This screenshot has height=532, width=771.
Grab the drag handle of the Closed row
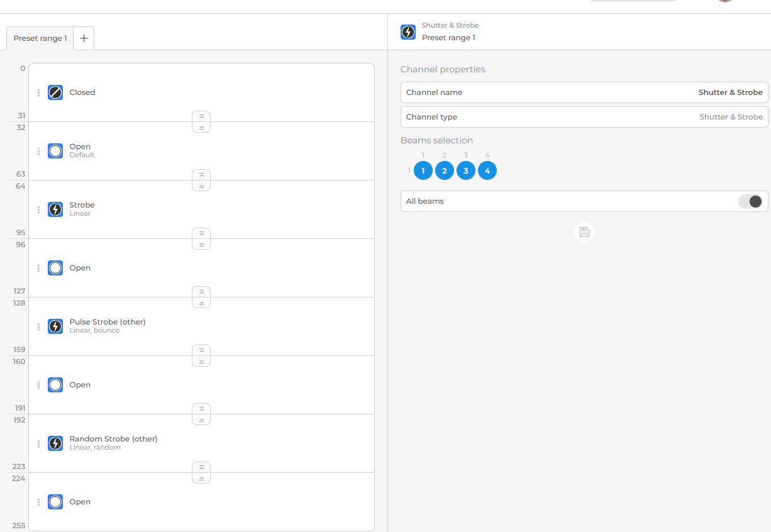pyautogui.click(x=38, y=93)
